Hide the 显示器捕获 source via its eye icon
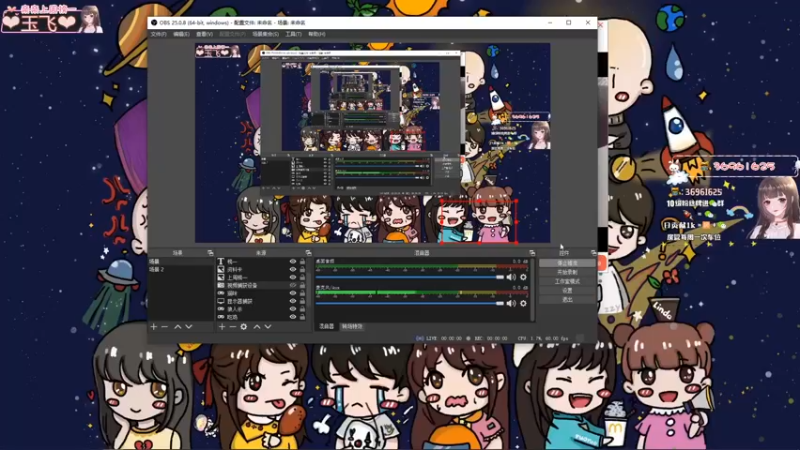Image resolution: width=800 pixels, height=450 pixels. 293,301
